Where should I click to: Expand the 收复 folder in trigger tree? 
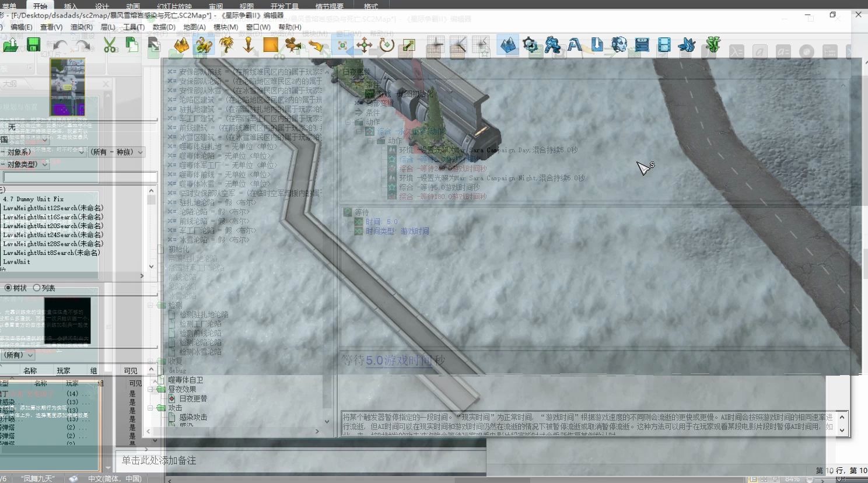pos(151,361)
